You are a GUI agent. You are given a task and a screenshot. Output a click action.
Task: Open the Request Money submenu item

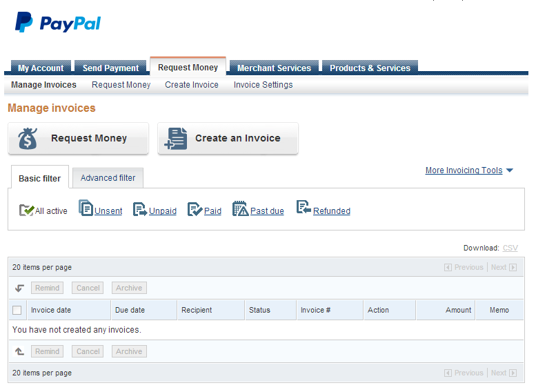(x=121, y=84)
